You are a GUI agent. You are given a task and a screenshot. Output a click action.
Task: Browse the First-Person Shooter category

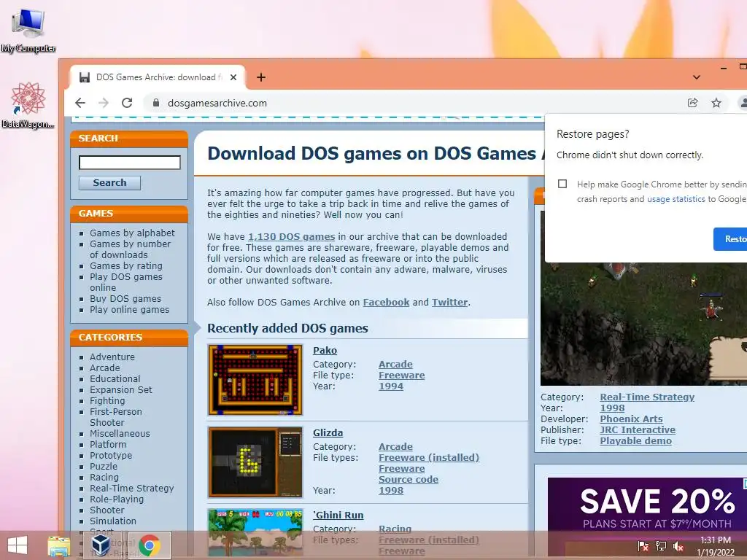coord(116,416)
